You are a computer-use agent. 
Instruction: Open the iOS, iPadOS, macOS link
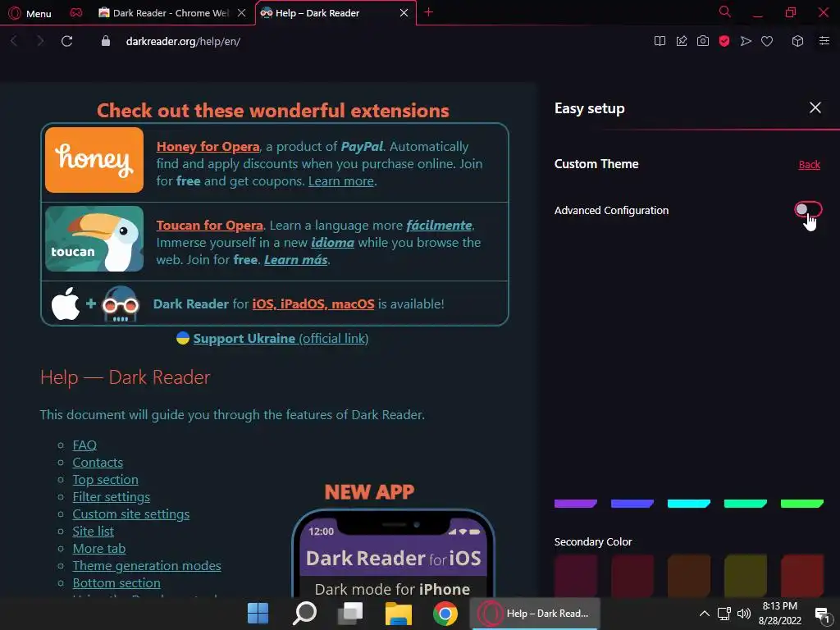coord(313,304)
